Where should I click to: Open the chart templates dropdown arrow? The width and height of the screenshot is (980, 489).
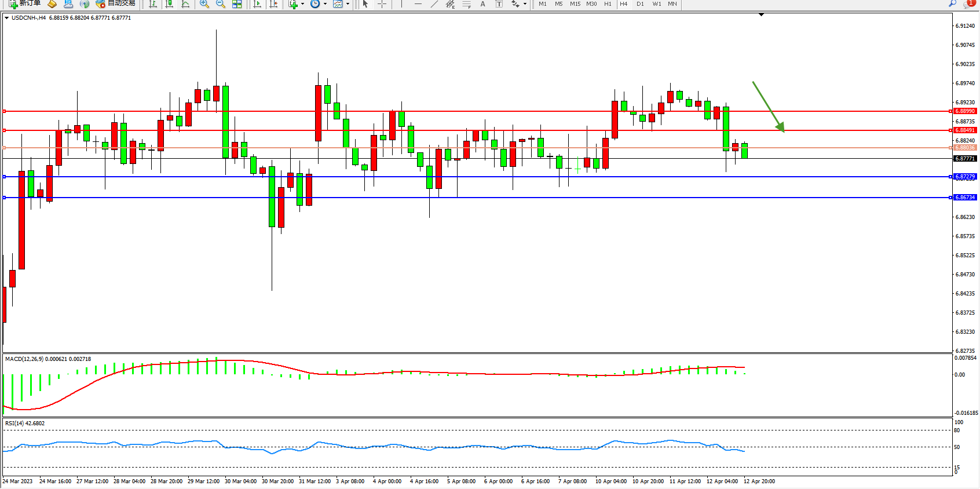[x=348, y=3]
